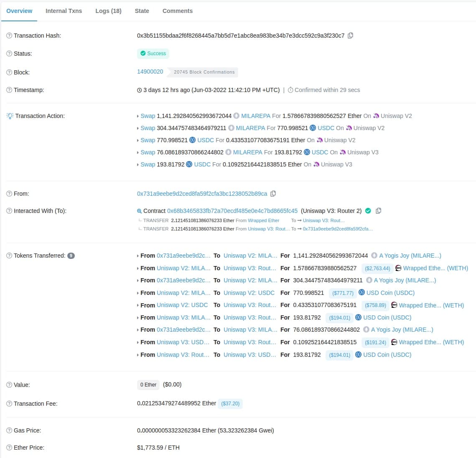The height and width of the screenshot is (458, 476).
Task: Open the Comments tab
Action: coord(178,11)
